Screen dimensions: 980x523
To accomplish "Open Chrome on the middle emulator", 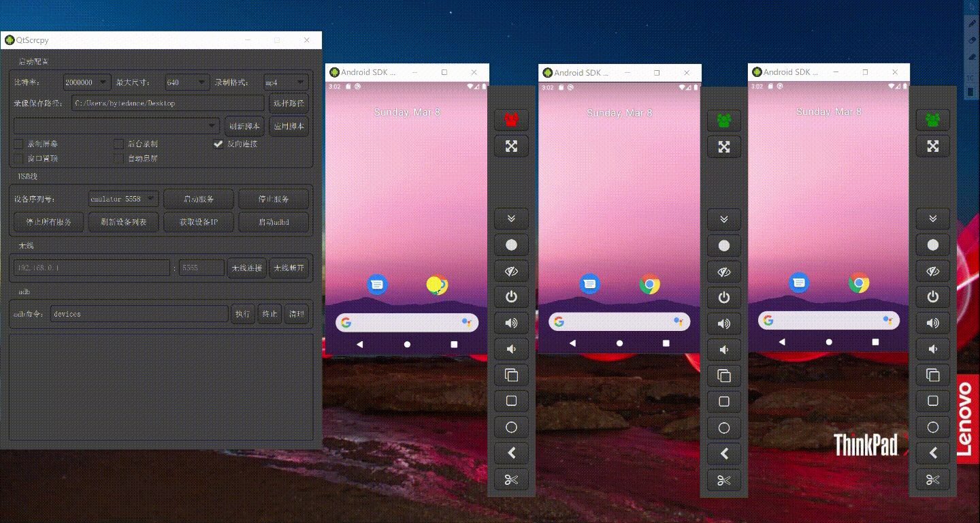I will coord(649,285).
